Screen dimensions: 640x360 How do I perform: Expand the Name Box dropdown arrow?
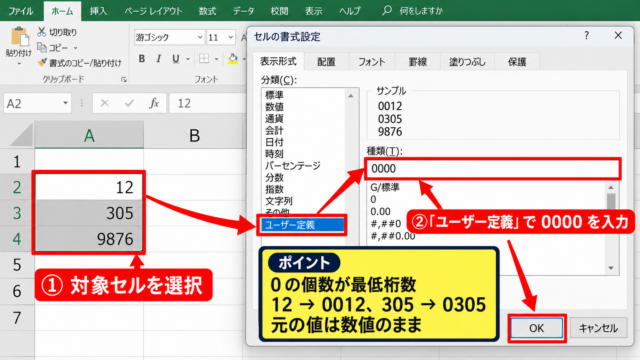[x=65, y=103]
